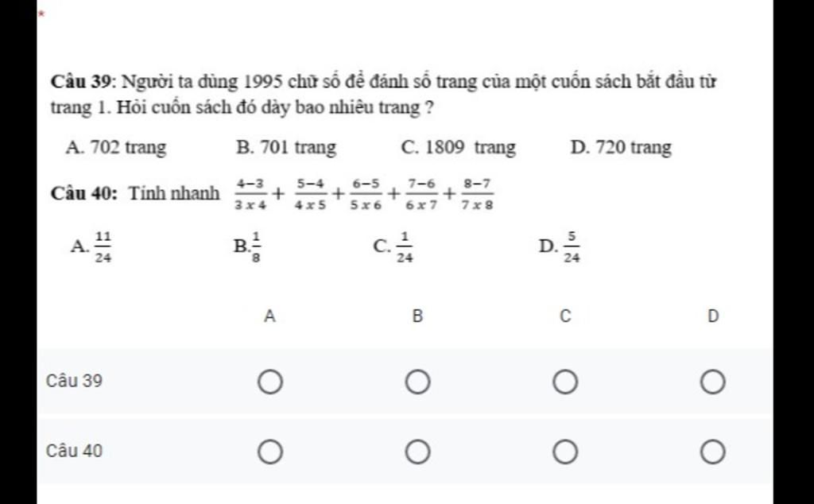Select option B for Câu 39 row

[x=417, y=382]
